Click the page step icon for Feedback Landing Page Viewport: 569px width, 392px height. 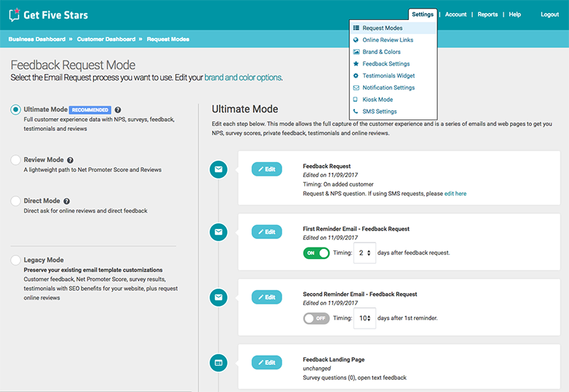[218, 363]
